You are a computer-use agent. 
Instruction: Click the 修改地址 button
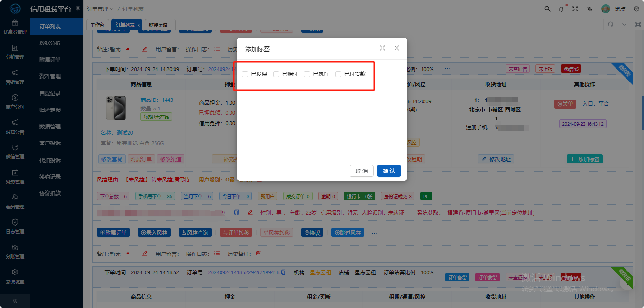pyautogui.click(x=496, y=159)
